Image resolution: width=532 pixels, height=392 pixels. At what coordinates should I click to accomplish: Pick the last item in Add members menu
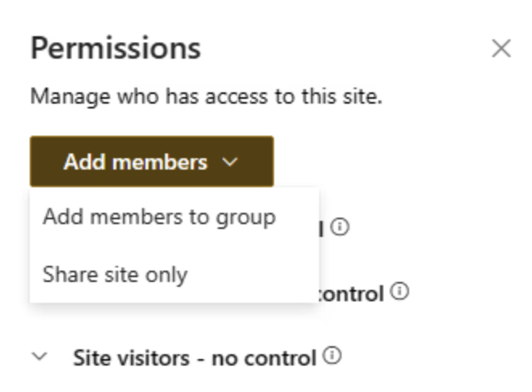click(115, 275)
